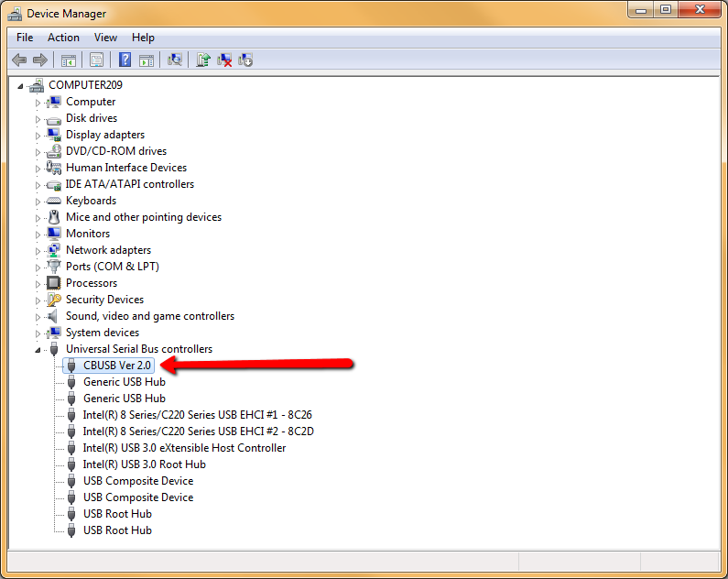The width and height of the screenshot is (728, 579).
Task: Select the Keyboards label
Action: click(91, 201)
